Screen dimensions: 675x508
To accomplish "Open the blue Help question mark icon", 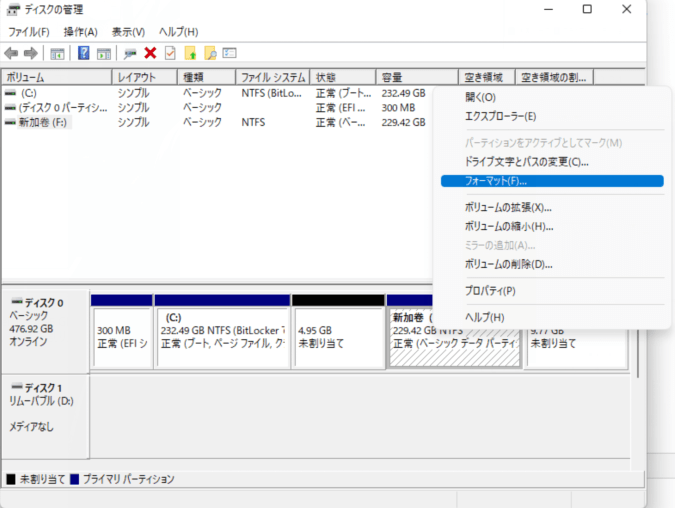I will (x=84, y=53).
